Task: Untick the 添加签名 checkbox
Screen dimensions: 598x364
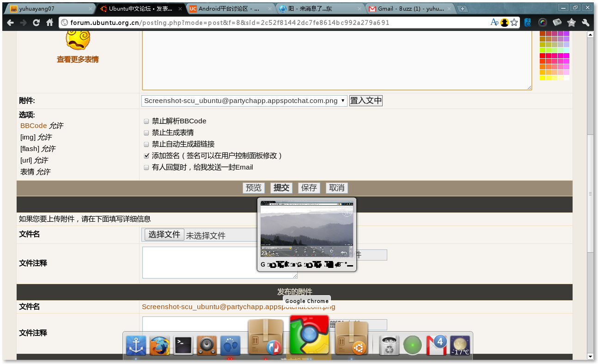Action: click(x=146, y=156)
